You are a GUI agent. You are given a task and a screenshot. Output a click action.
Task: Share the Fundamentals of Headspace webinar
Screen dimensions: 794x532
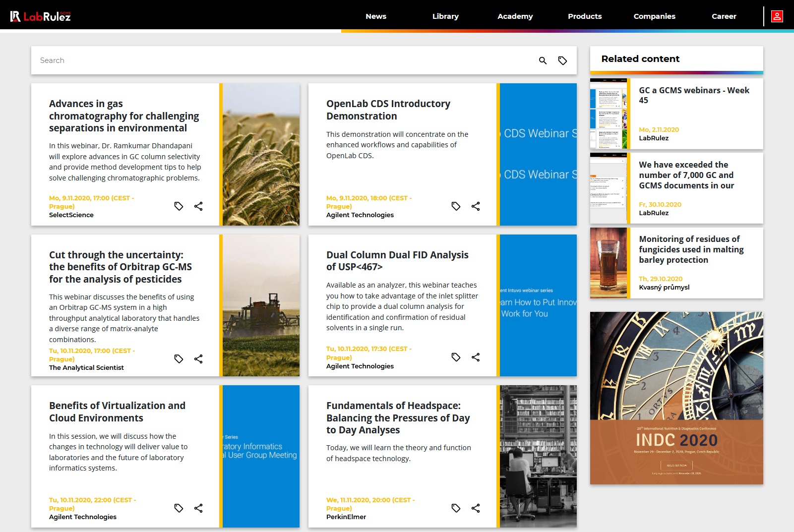[476, 508]
